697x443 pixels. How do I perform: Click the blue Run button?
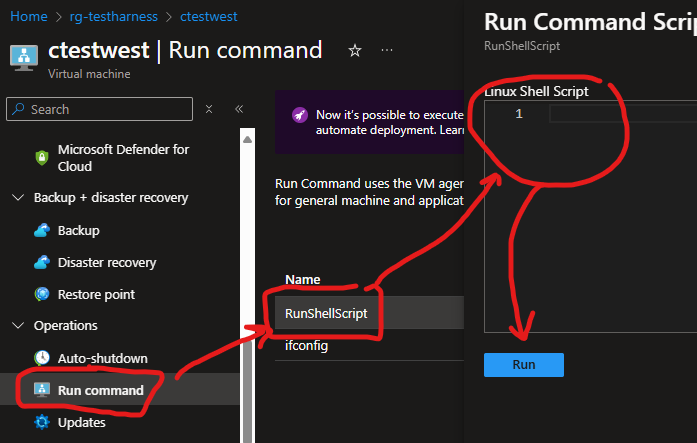pyautogui.click(x=524, y=365)
